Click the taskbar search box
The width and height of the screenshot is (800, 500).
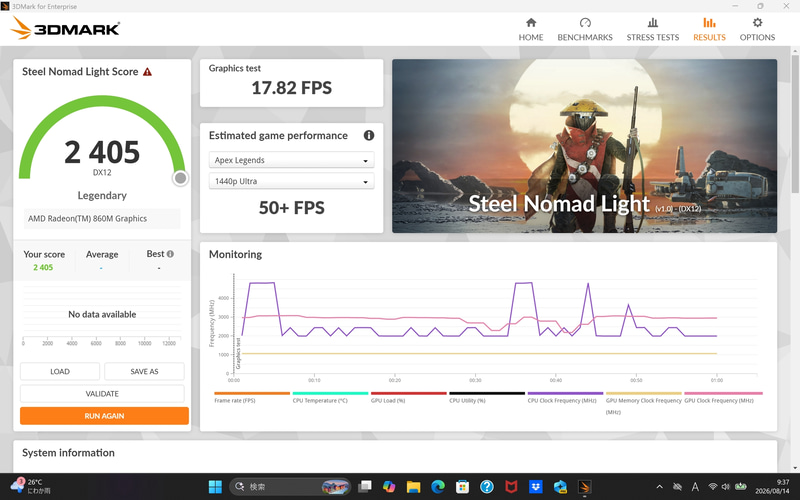(x=290, y=487)
